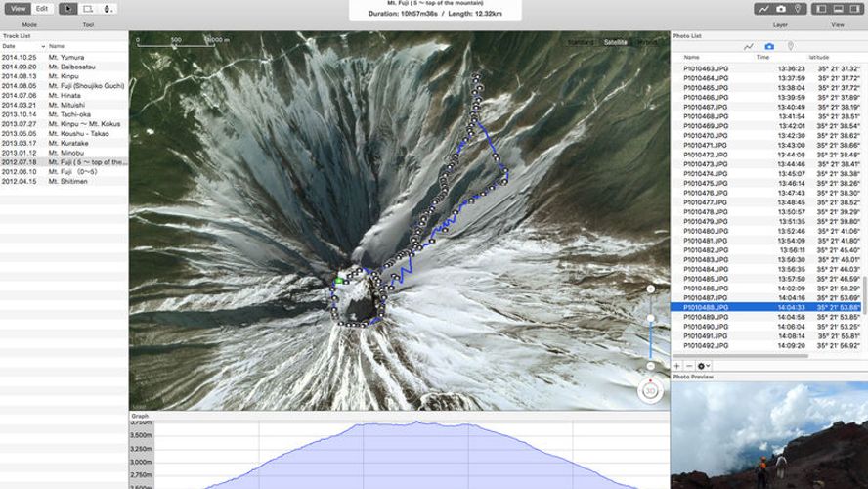This screenshot has height=489, width=868.
Task: Select the rectangle selection tool
Action: 88,9
